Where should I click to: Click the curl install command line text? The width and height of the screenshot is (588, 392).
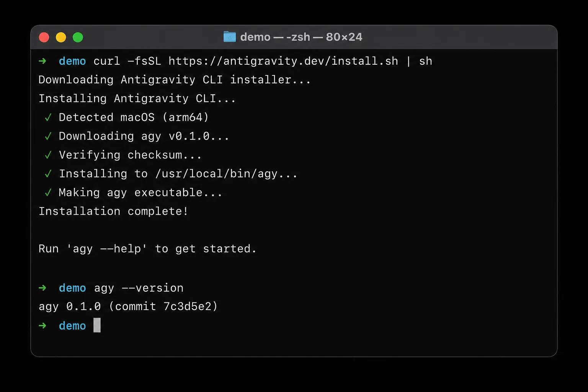click(263, 61)
